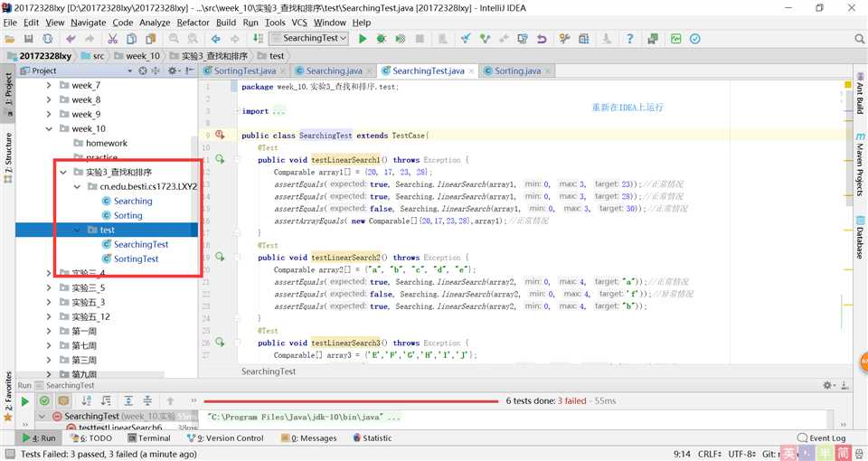This screenshot has width=868, height=461.
Task: Open the Statistic tool window
Action: click(373, 437)
